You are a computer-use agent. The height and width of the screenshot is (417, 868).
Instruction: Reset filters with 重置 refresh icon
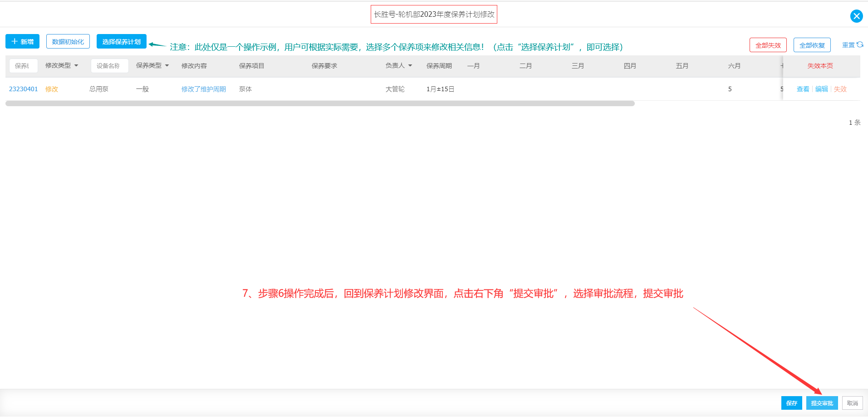coord(852,45)
